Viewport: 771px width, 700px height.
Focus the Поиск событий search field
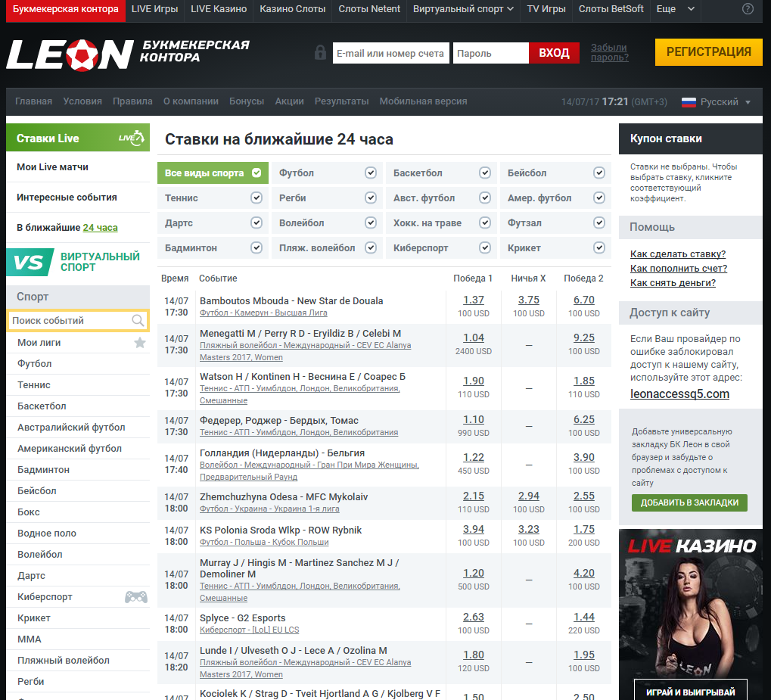tap(78, 321)
